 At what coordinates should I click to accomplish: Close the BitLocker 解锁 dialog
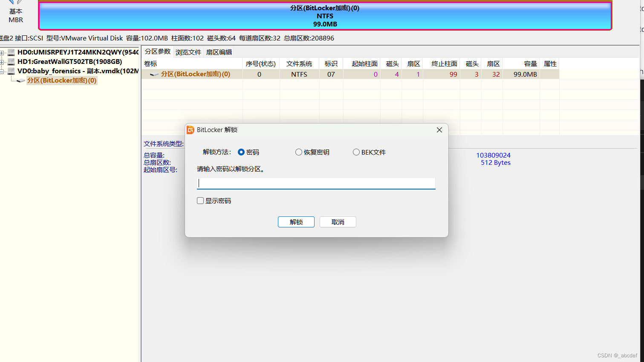tap(439, 130)
